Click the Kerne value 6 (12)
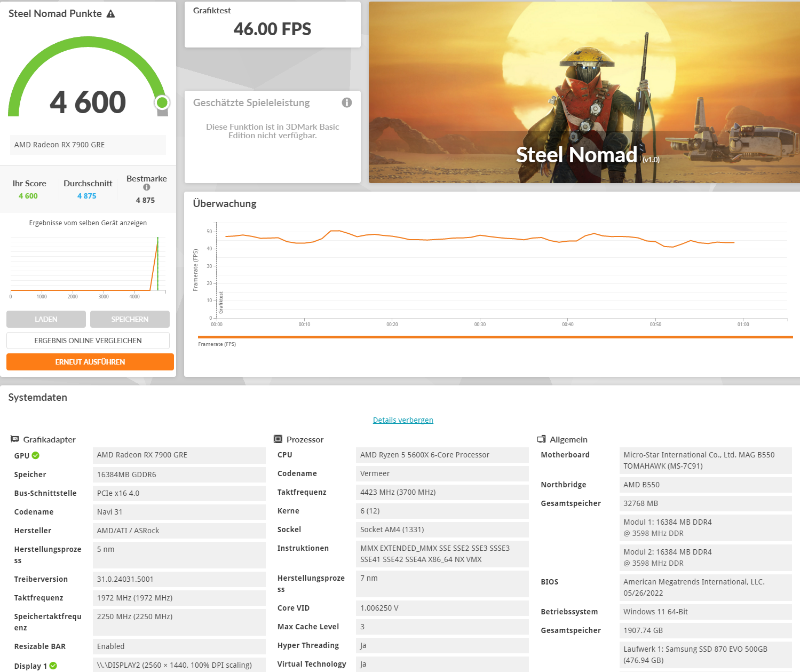 point(442,511)
